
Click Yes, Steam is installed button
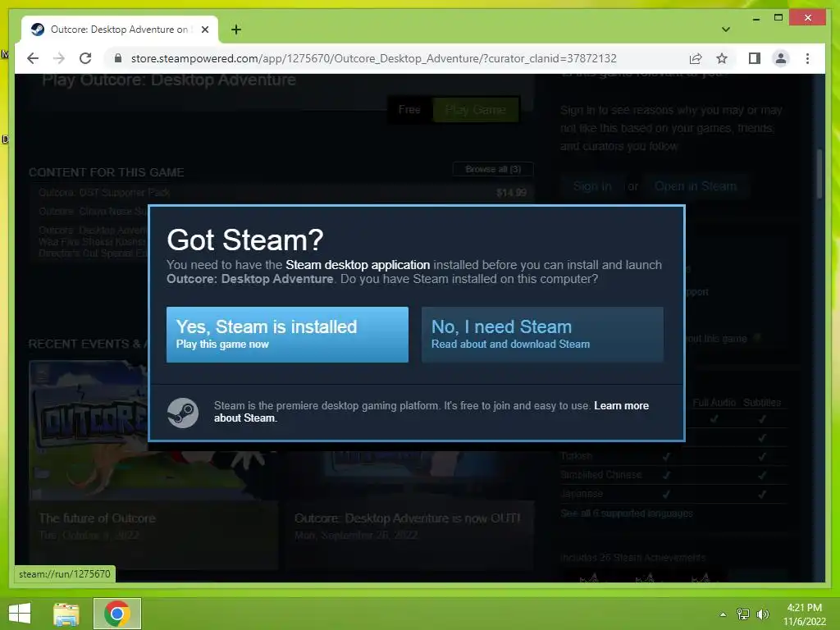click(x=287, y=335)
